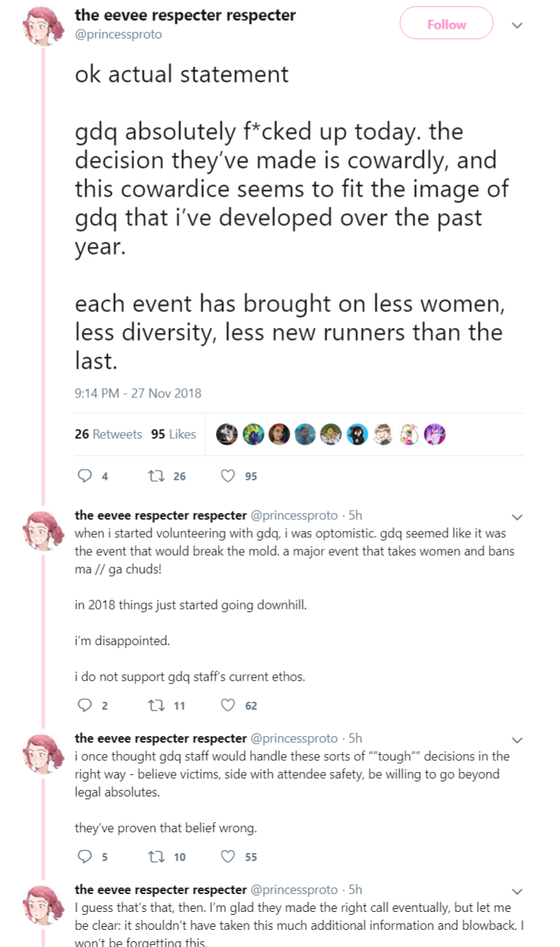Open the 95 Likes list
This screenshot has height=947, width=560.
click(x=174, y=434)
